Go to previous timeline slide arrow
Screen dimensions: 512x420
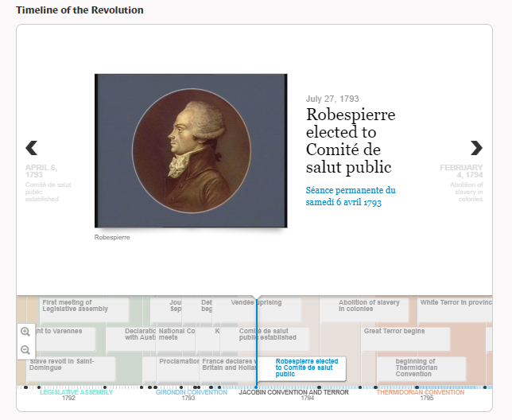coord(31,148)
